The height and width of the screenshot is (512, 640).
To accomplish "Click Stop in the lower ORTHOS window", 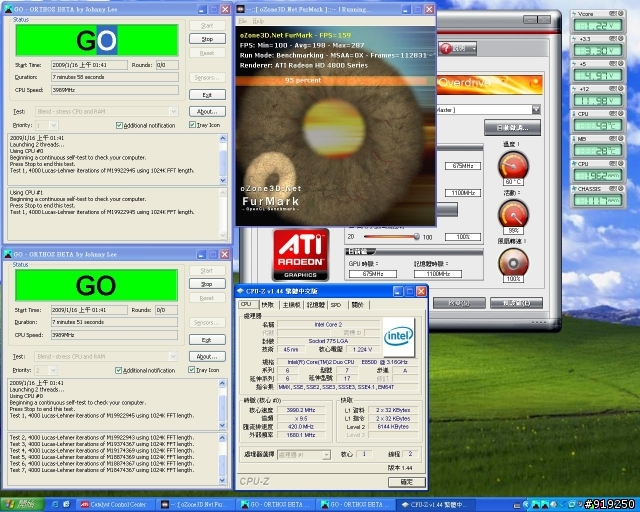I will click(x=207, y=284).
